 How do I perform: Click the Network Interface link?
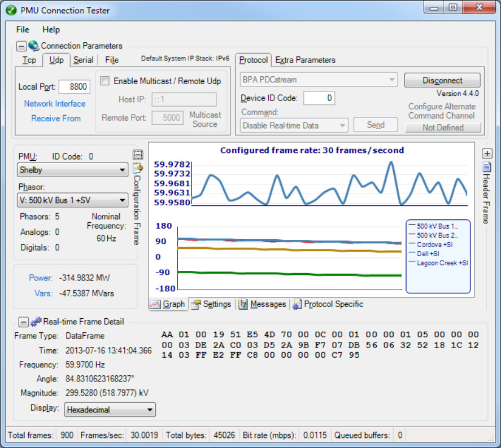click(x=55, y=104)
